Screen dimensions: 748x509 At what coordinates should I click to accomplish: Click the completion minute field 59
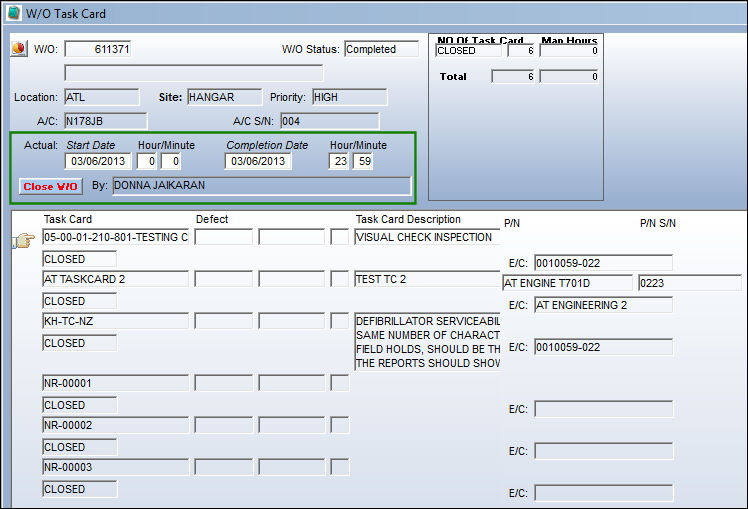pyautogui.click(x=363, y=161)
